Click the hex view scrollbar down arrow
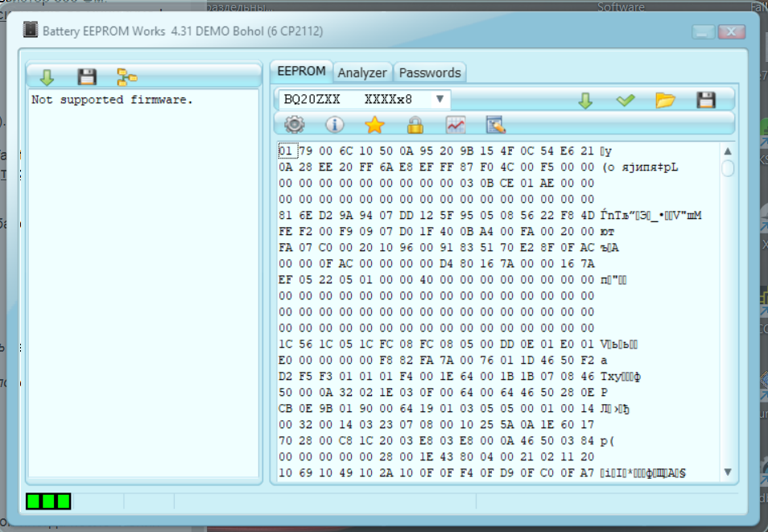This screenshot has height=532, width=768. 728,472
